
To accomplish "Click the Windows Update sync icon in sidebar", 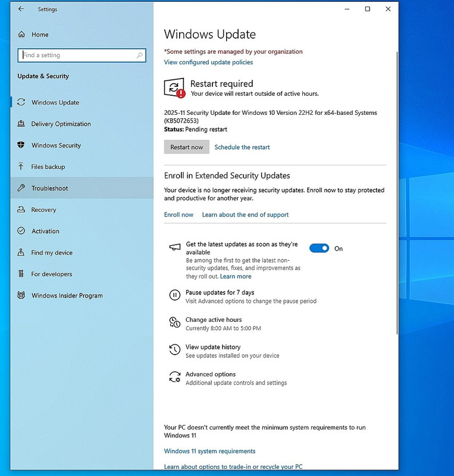I will (21, 102).
